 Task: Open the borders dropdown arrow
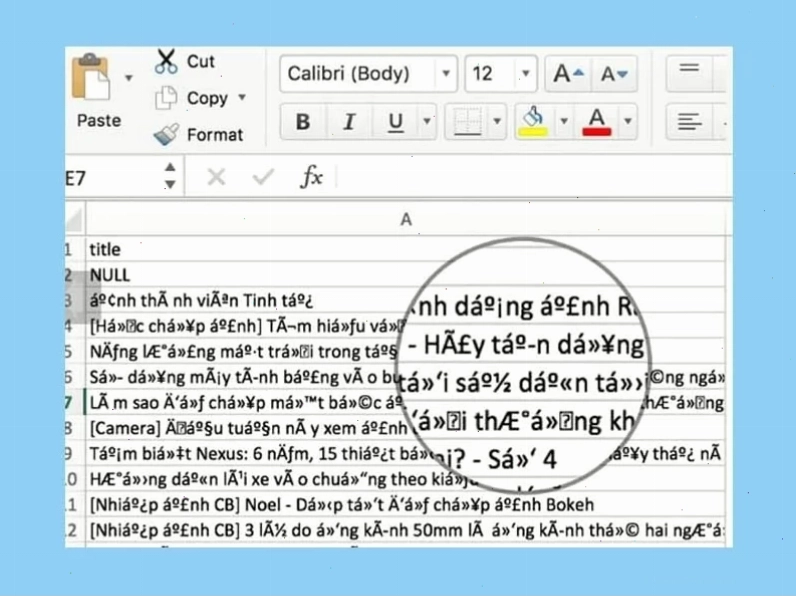(497, 121)
